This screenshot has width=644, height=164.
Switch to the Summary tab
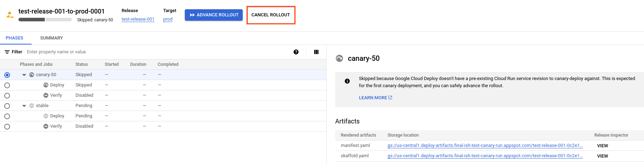(52, 38)
